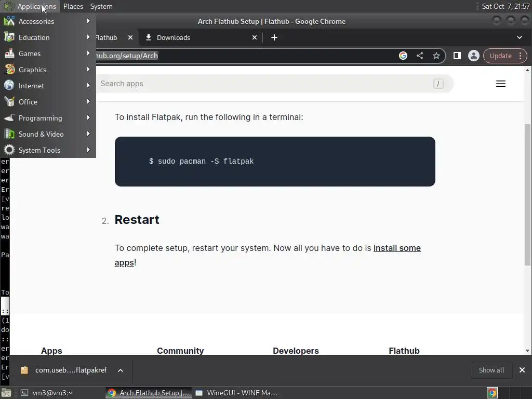The height and width of the screenshot is (399, 532).
Task: Open the Internet menu category
Action: [48, 86]
